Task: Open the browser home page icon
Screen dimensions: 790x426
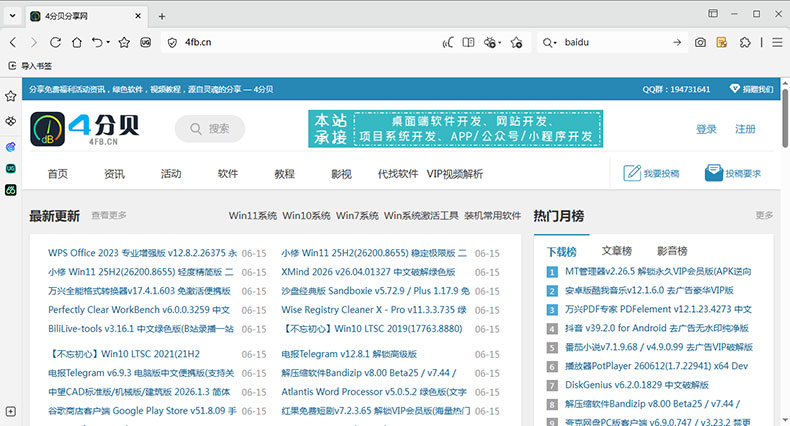Action: [77, 43]
